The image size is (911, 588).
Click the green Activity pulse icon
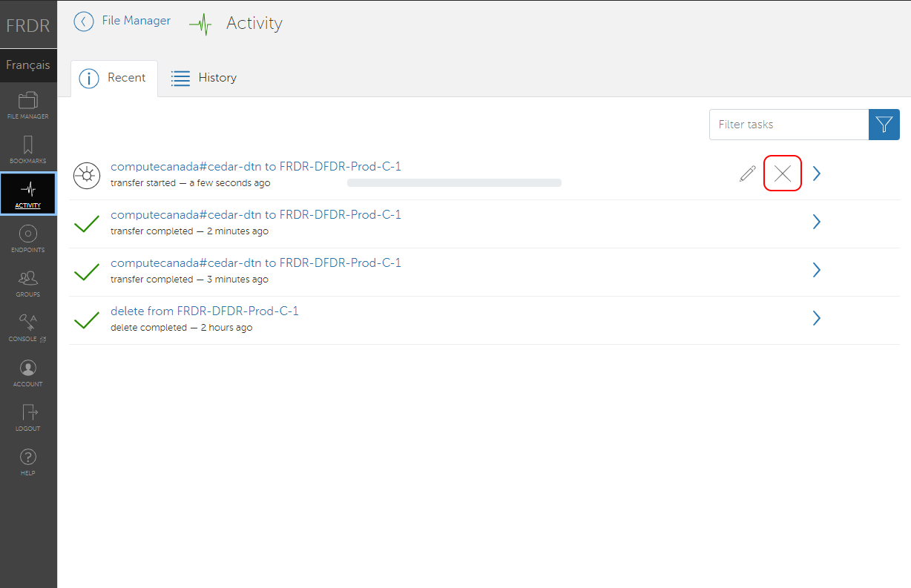(200, 24)
